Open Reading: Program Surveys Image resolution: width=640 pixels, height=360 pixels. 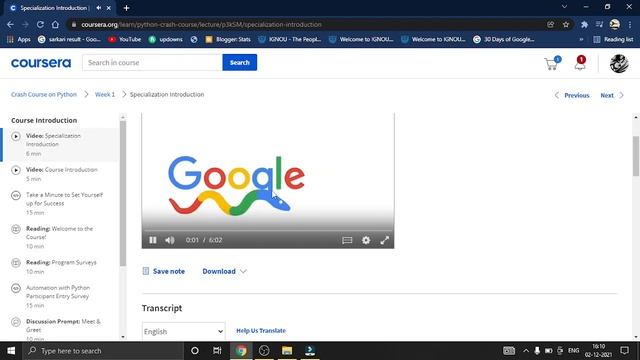point(60,267)
